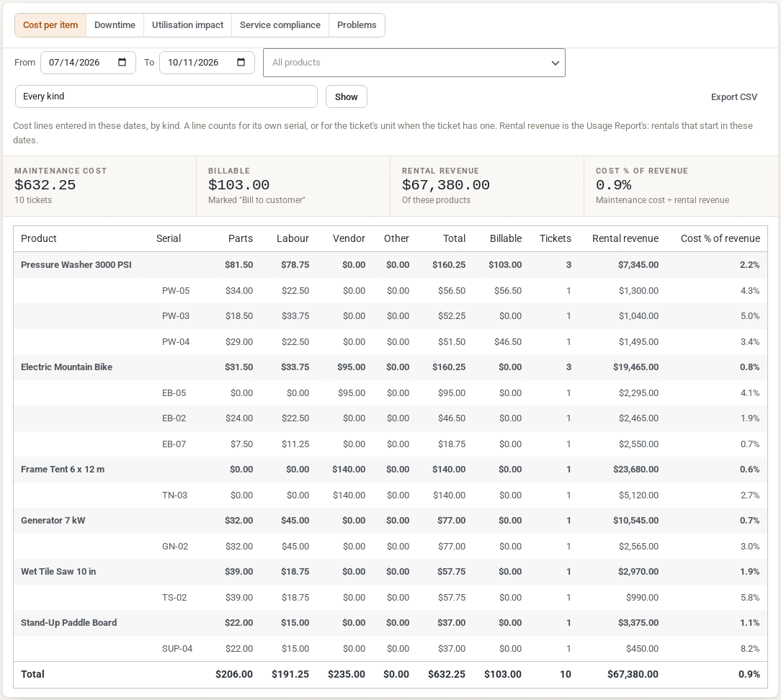
Task: Click the $46.50 billable amount for PW-04
Action: click(507, 342)
